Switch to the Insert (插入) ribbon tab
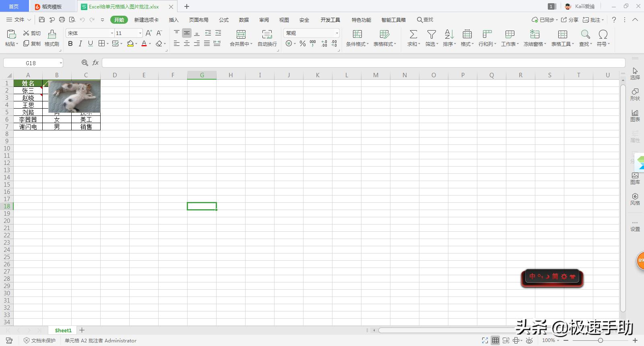Viewport: 644px width, 346px height. 173,20
